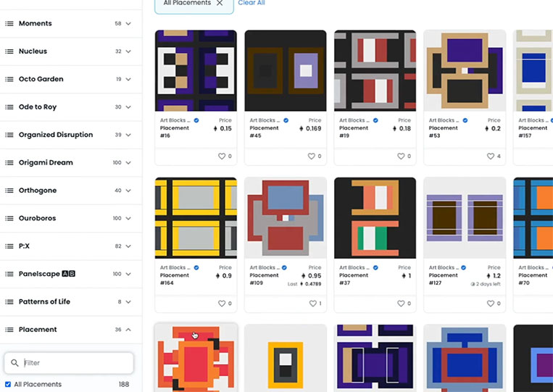Image resolution: width=553 pixels, height=392 pixels.
Task: Uncheck the All Placements checkbox
Action: 8,384
